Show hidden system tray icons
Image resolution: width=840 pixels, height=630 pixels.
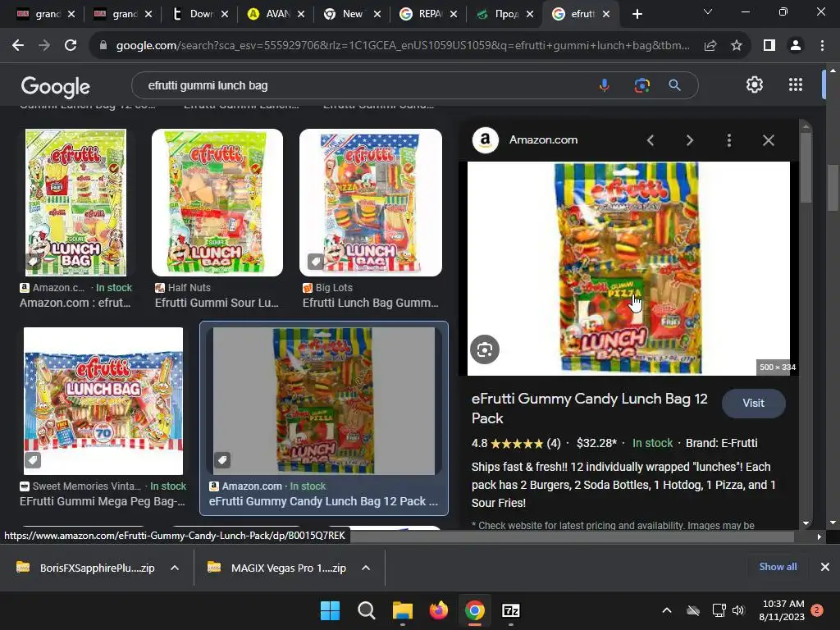(x=666, y=610)
